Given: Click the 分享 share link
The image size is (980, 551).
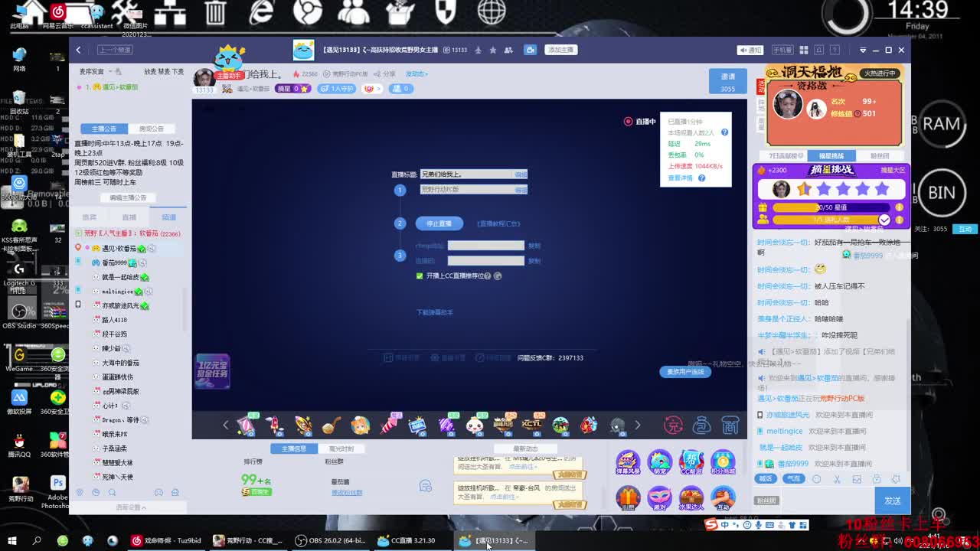Looking at the screenshot, I should pos(385,74).
